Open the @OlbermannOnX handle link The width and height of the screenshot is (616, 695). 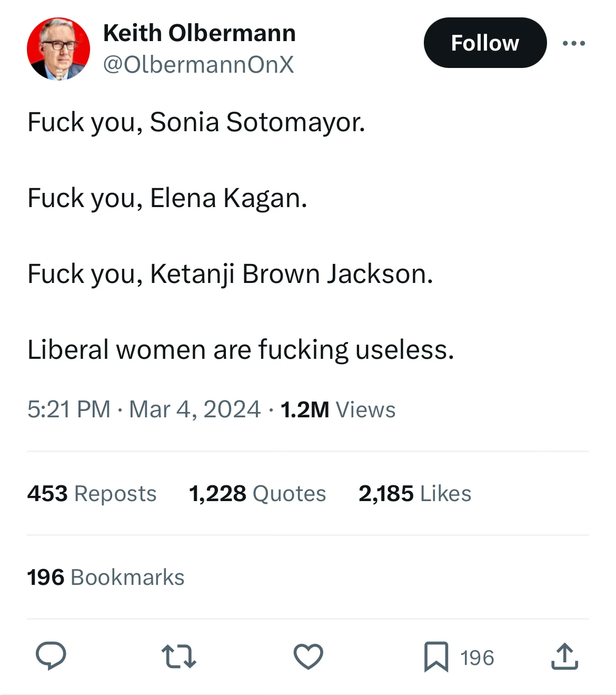pyautogui.click(x=198, y=64)
